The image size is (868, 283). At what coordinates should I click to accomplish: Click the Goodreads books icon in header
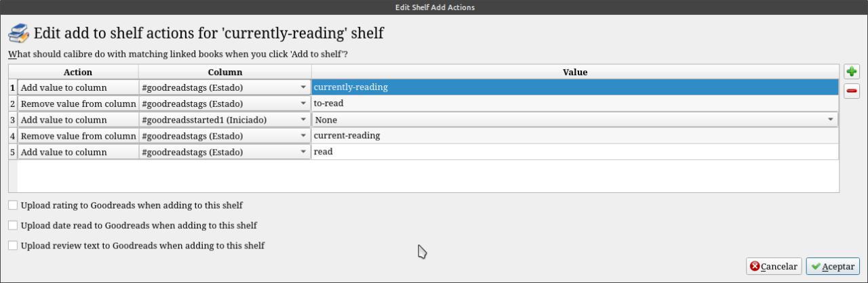(x=18, y=33)
